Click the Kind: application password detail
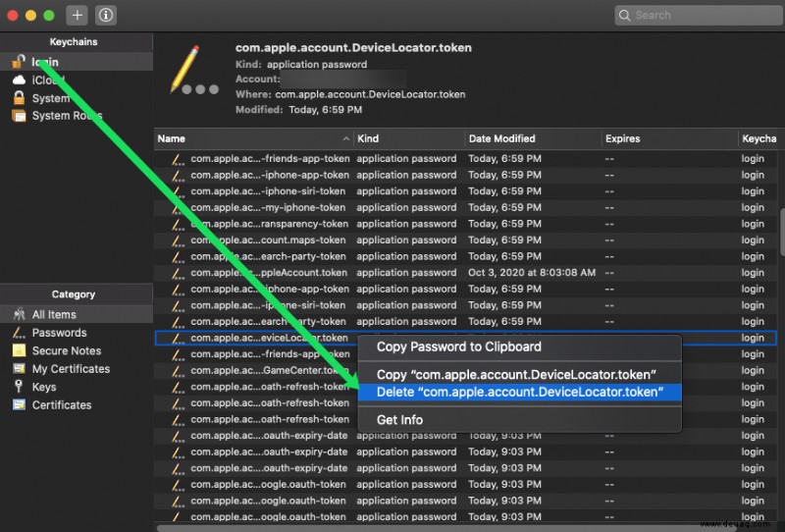Viewport: 785px width, 532px height. [x=301, y=64]
